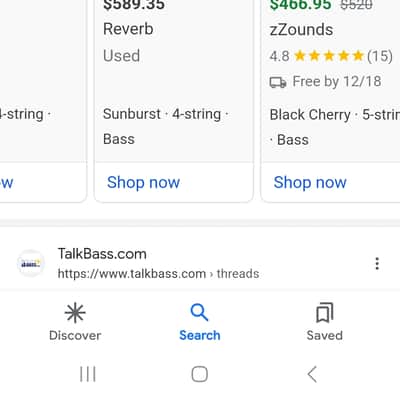Tap the Android back arrow
Image resolution: width=400 pixels, height=400 pixels.
(x=312, y=374)
